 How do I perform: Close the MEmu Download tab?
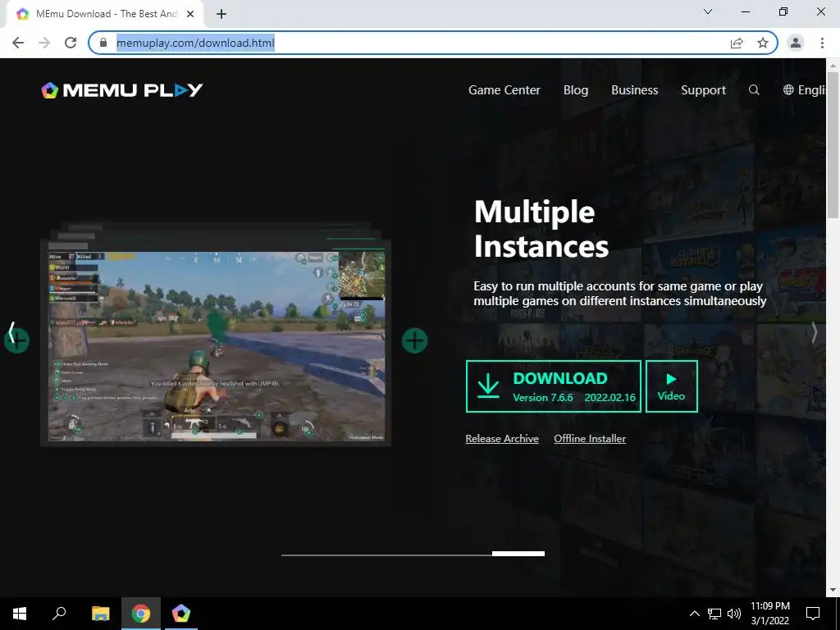point(190,14)
